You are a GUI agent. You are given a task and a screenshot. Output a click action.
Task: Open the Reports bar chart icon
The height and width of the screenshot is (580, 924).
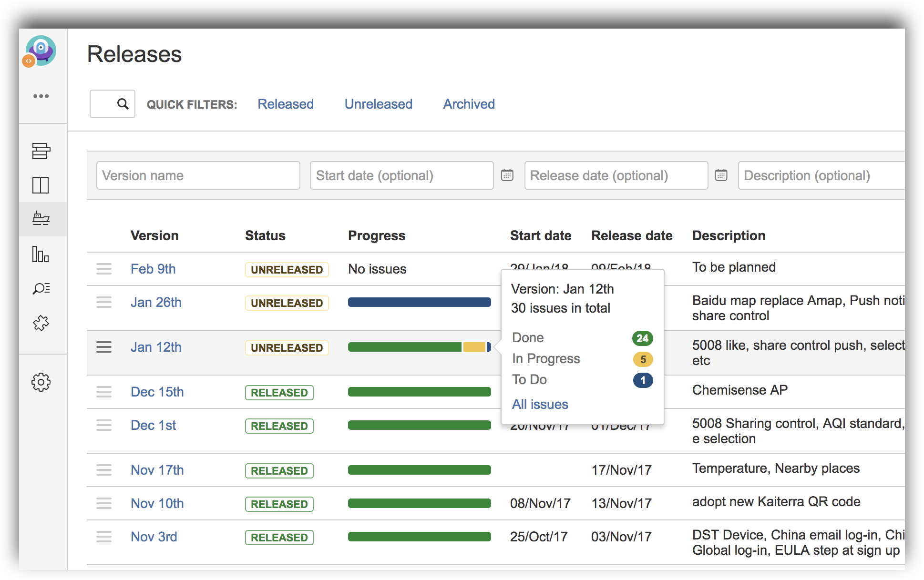point(41,254)
